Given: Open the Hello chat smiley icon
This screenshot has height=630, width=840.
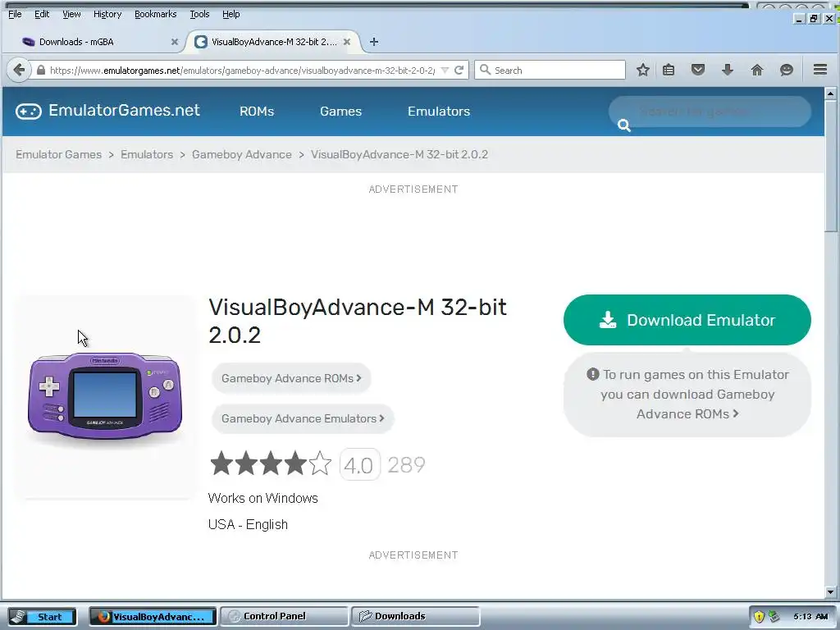Looking at the screenshot, I should (x=787, y=70).
